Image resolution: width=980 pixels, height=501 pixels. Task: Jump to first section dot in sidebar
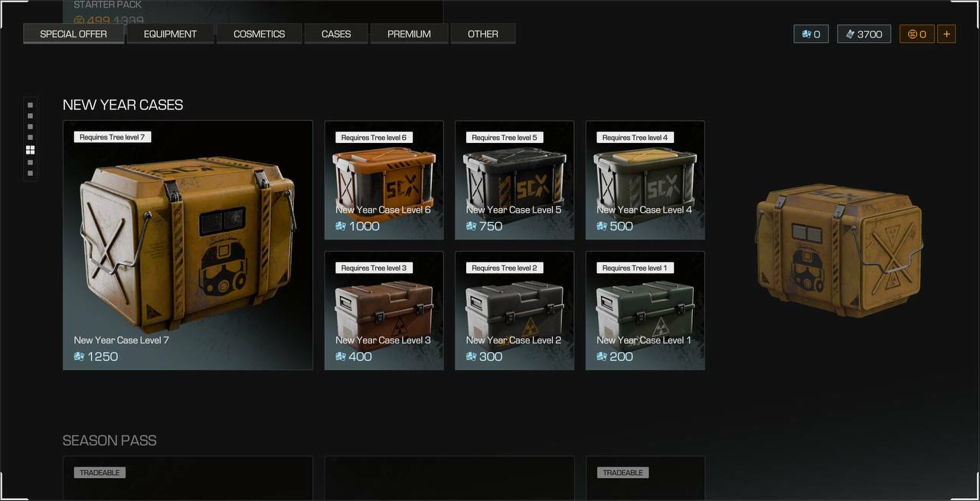(31, 106)
